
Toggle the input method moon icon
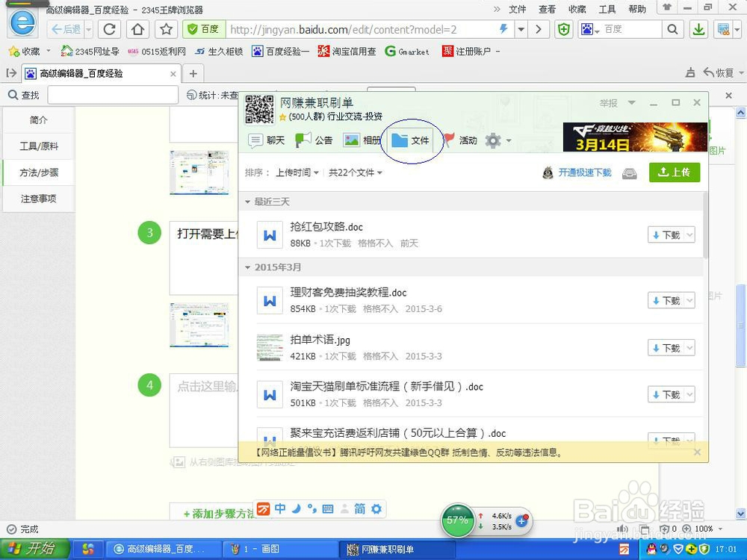click(x=297, y=509)
